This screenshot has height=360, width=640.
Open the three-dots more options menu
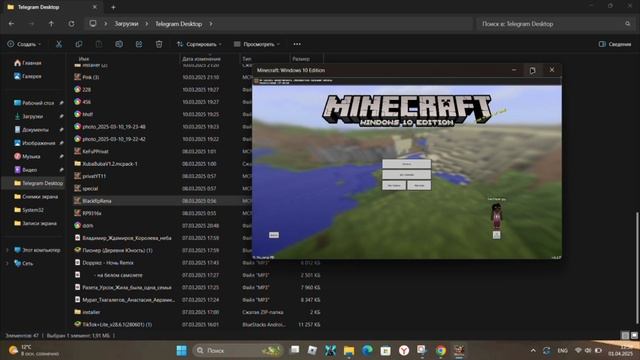pos(297,44)
